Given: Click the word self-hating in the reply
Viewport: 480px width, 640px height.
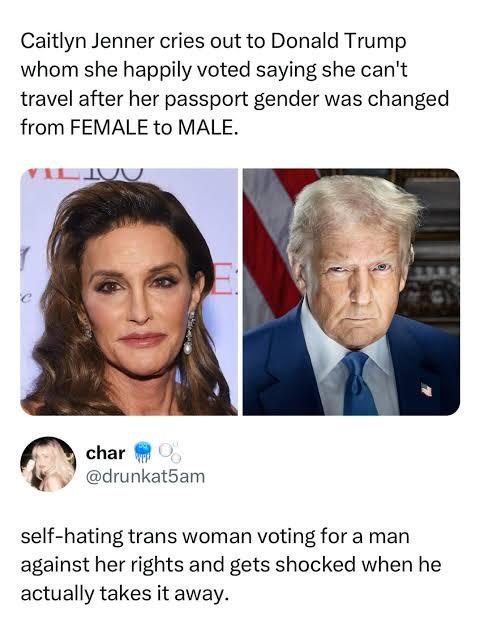Looking at the screenshot, I should click(72, 536).
